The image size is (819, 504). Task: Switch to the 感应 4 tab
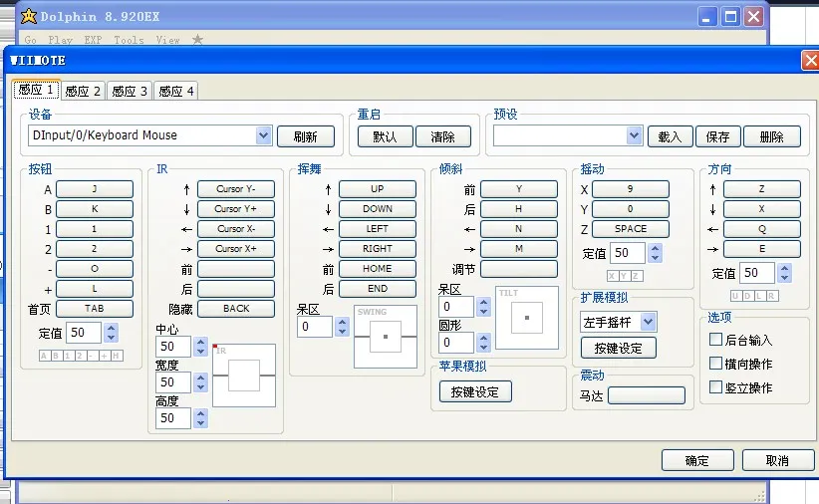175,91
